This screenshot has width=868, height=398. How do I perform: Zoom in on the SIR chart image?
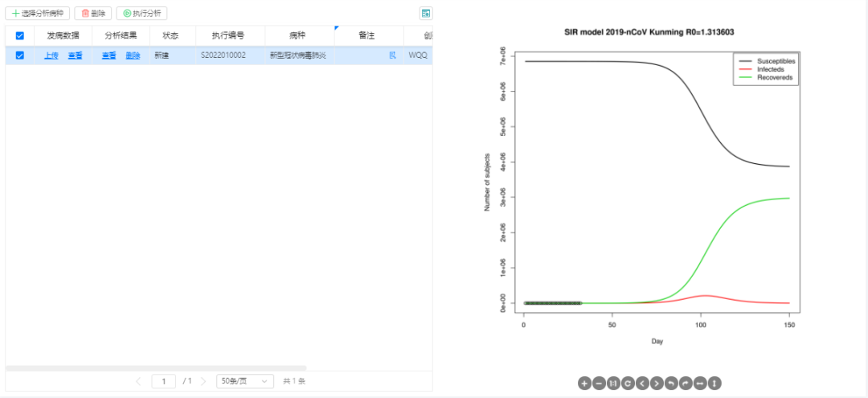[x=584, y=384]
